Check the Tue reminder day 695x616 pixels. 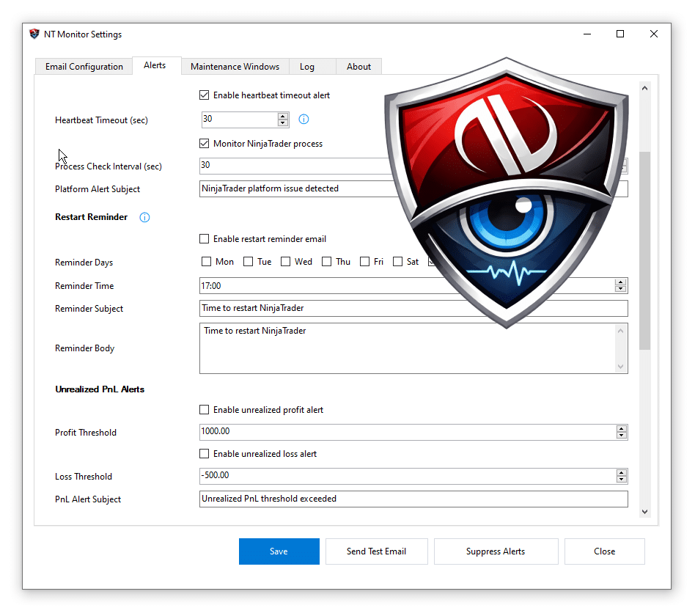[x=248, y=262]
